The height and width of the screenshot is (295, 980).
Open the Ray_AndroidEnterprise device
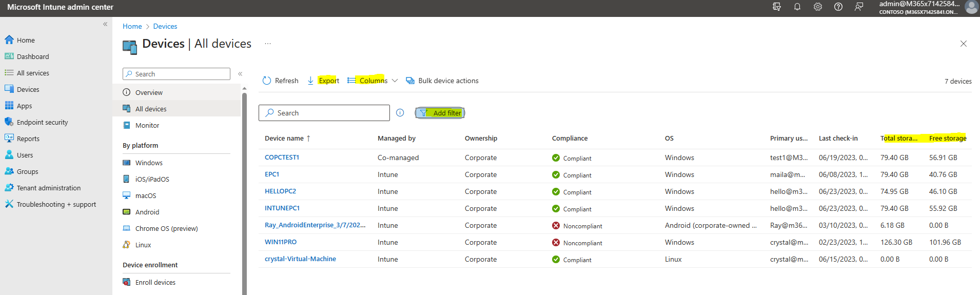(x=315, y=225)
